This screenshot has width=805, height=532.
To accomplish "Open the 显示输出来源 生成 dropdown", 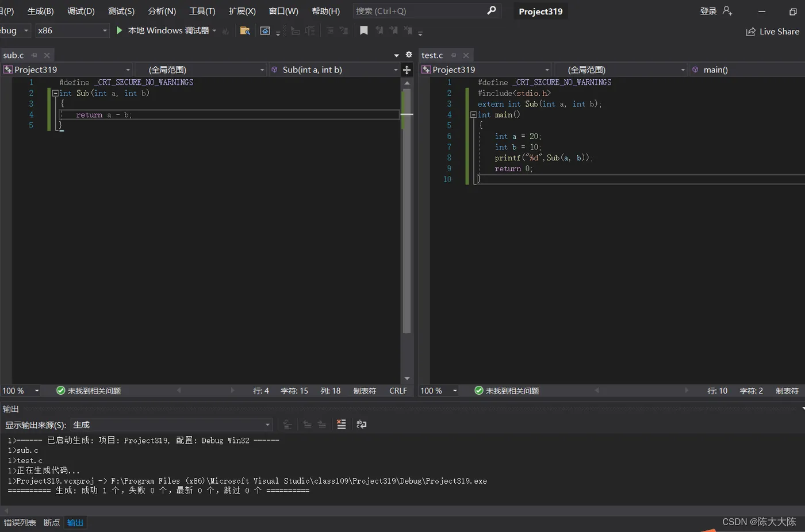I will [171, 425].
